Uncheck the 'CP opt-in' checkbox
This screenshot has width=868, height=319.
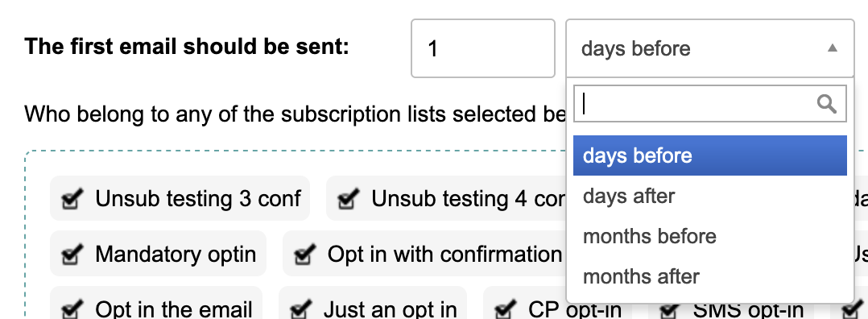[x=506, y=309]
